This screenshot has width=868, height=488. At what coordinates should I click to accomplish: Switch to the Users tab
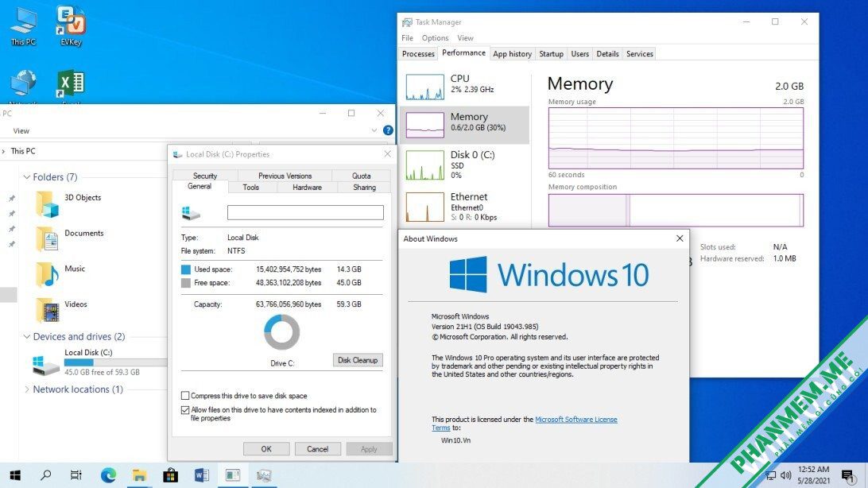[x=580, y=54]
